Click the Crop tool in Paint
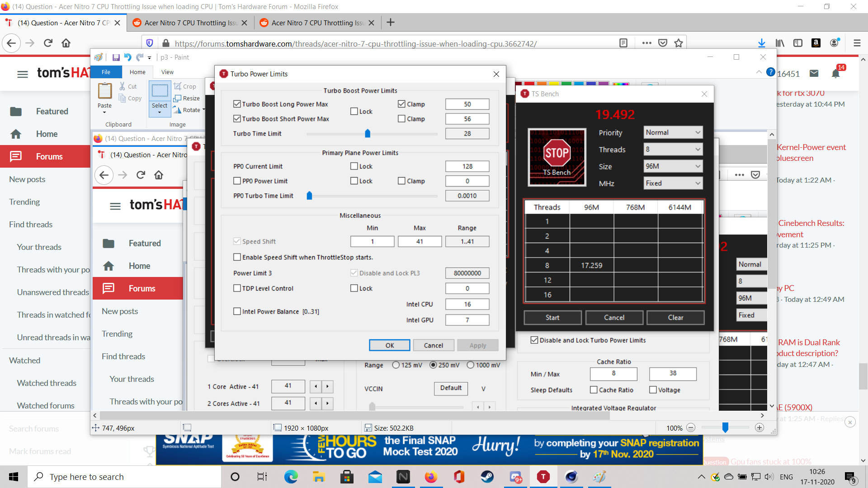This screenshot has width=868, height=488. 185,86
